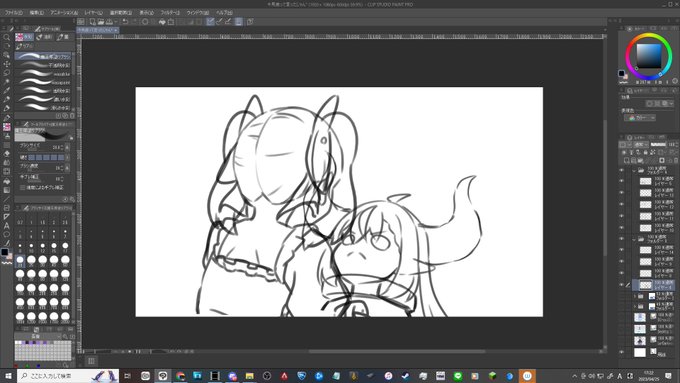Click the orange app icon at the taskbar end
Image resolution: width=680 pixels, height=383 pixels.
527,376
